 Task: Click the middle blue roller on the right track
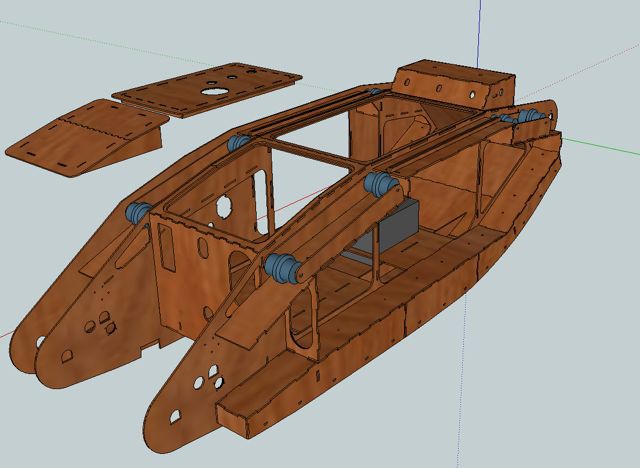coord(378,184)
